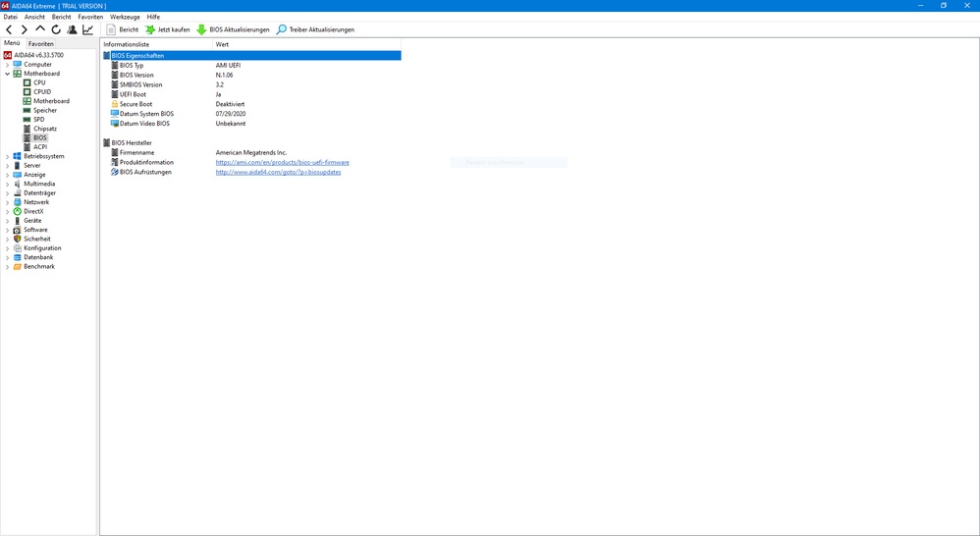Switch to the Favoriten tab

(x=41, y=43)
